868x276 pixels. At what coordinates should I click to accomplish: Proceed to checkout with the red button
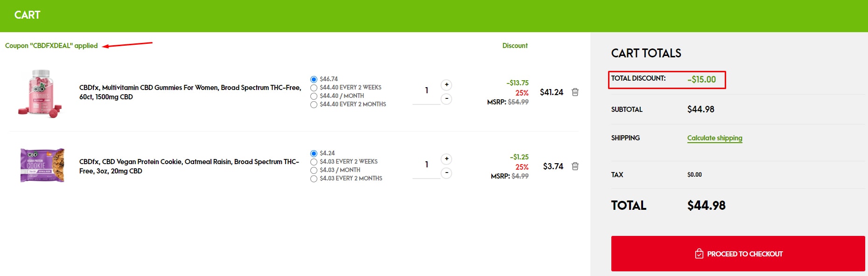[x=738, y=254]
